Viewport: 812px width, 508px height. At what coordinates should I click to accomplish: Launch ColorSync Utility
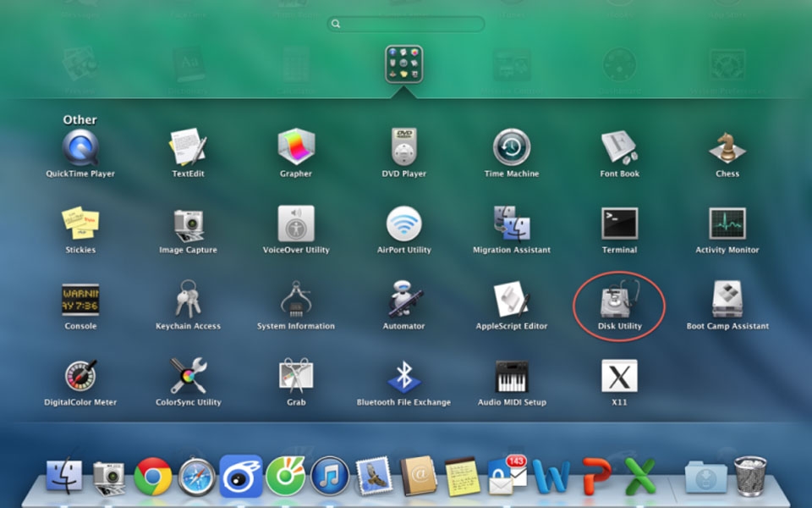tap(188, 375)
